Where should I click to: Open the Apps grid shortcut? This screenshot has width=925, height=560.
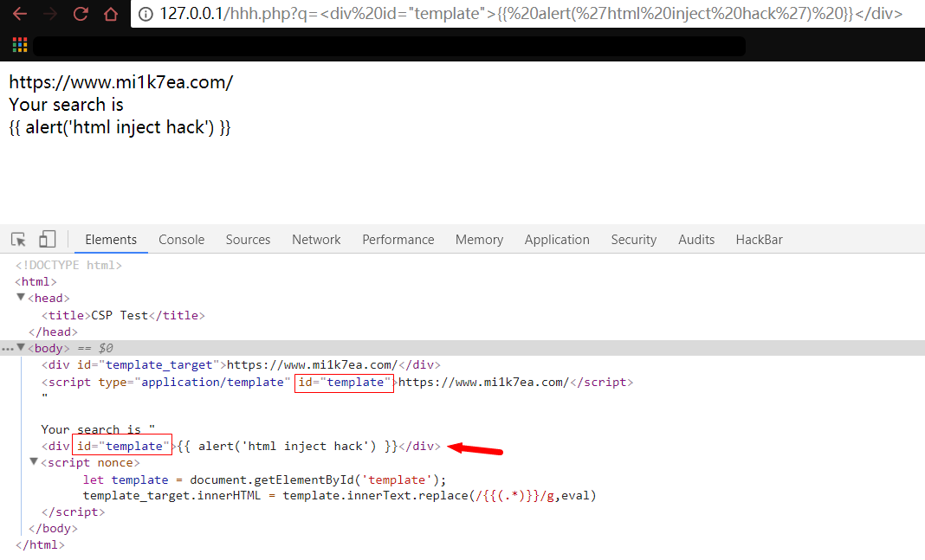(19, 45)
